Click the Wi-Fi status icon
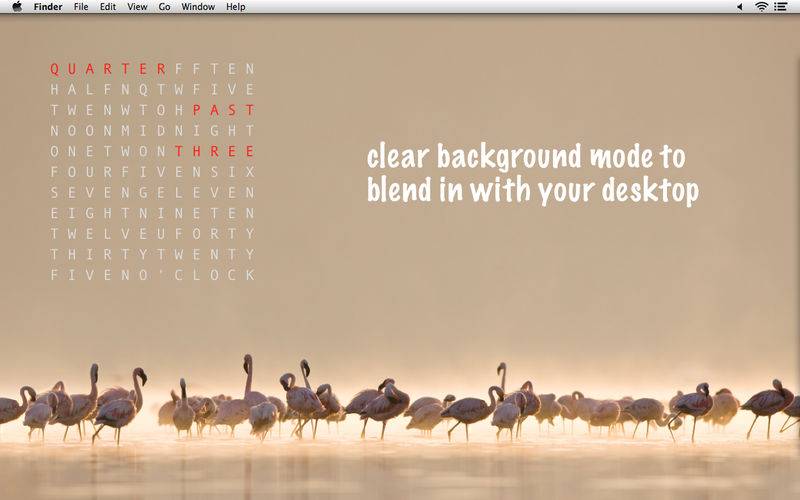The image size is (800, 500). (x=762, y=7)
